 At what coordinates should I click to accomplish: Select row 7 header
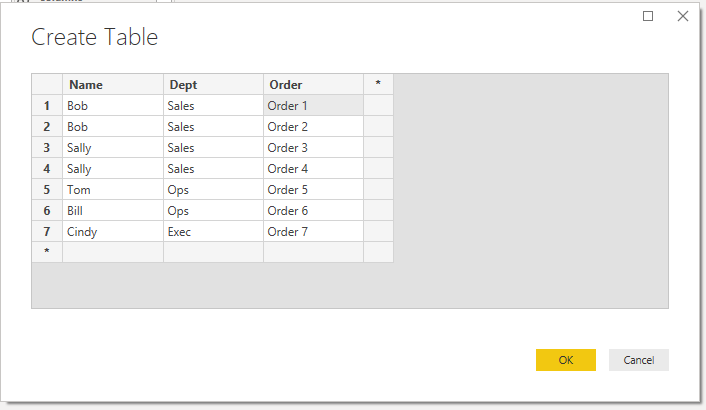[47, 231]
